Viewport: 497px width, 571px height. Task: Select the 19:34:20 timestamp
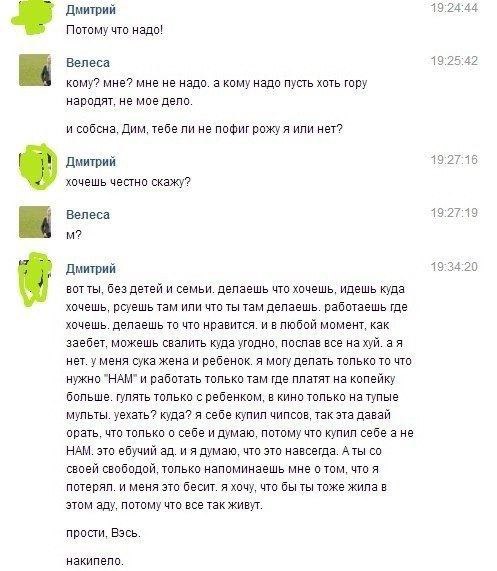[x=454, y=267]
